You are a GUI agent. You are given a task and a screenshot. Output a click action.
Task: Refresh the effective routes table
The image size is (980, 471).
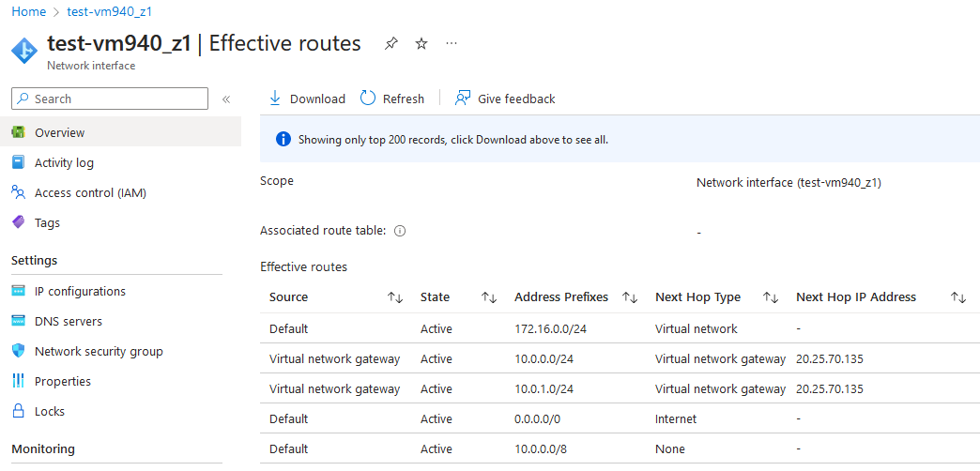click(392, 99)
